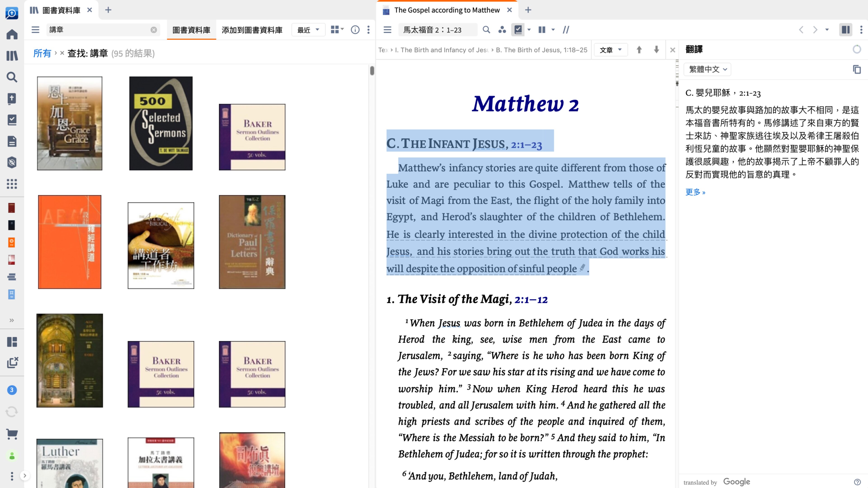Image resolution: width=868 pixels, height=488 pixels.
Task: Expand the column layout dropdown arrow
Action: click(x=553, y=30)
